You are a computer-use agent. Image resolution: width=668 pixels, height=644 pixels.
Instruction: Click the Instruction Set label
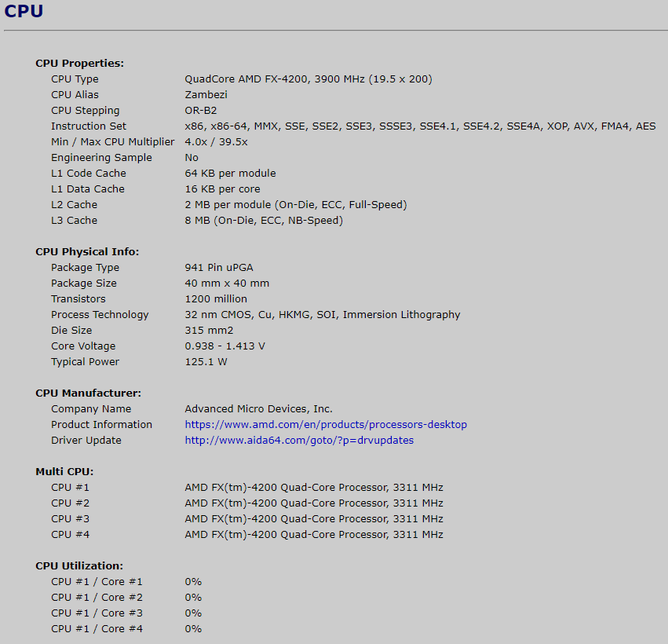click(x=89, y=126)
